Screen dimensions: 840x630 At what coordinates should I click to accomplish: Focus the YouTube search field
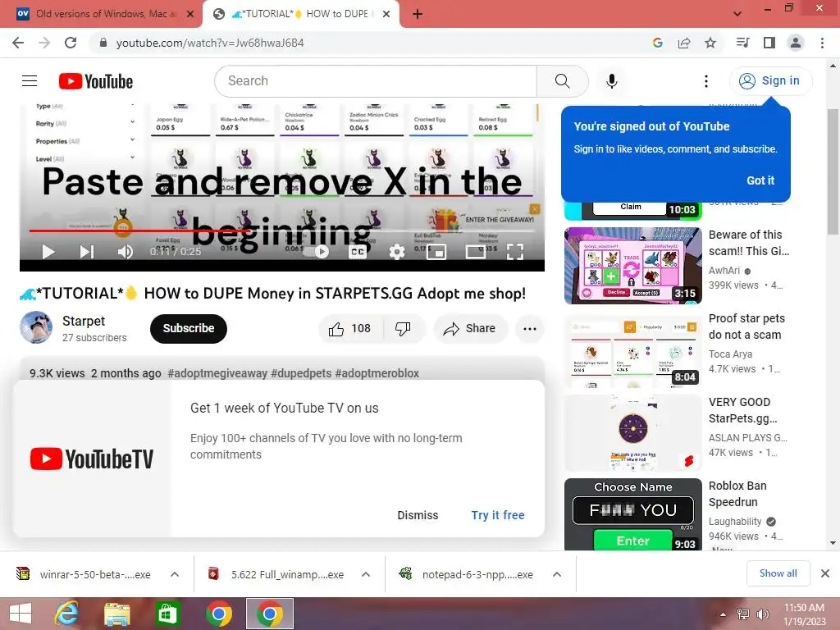coord(376,81)
